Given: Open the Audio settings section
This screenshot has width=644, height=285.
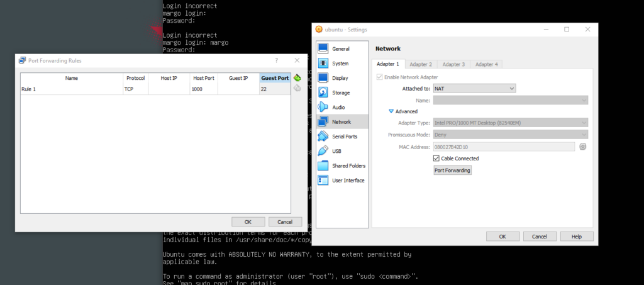Looking at the screenshot, I should click(338, 107).
